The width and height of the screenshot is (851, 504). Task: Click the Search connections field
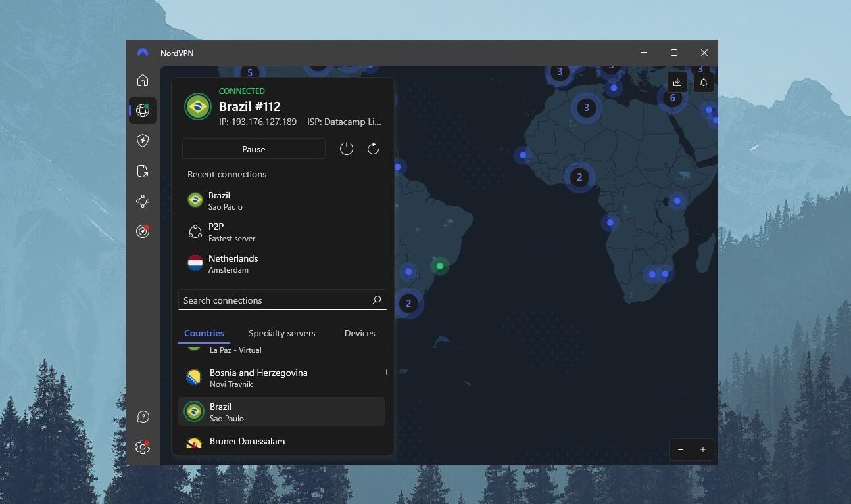coord(282,300)
